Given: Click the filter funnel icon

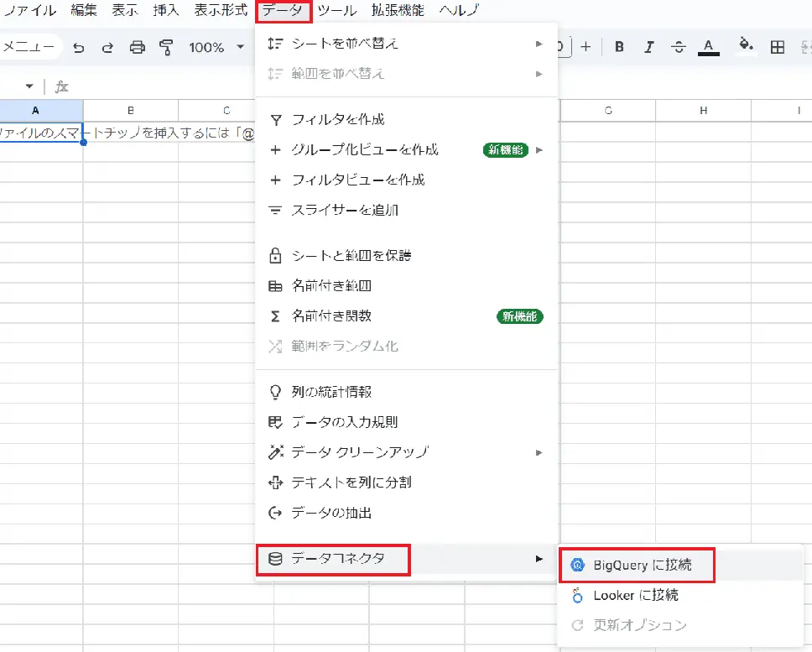Looking at the screenshot, I should tap(275, 120).
